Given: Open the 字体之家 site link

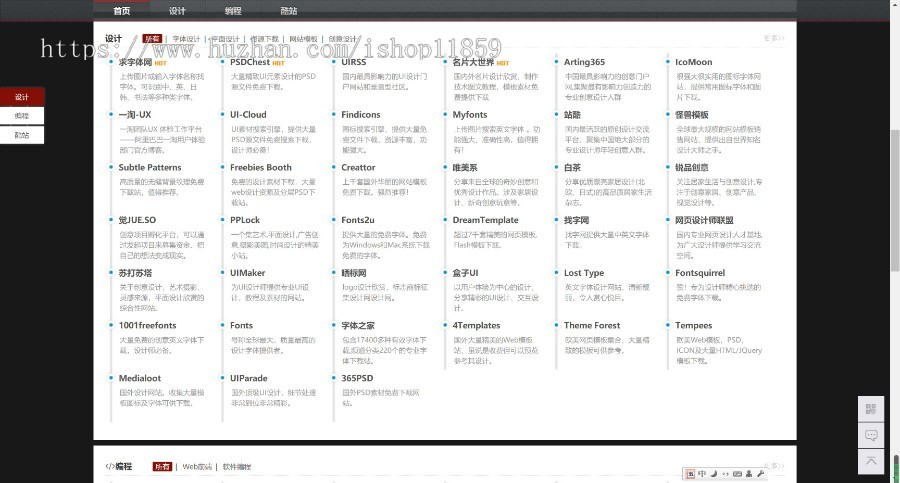Looking at the screenshot, I should tap(358, 326).
